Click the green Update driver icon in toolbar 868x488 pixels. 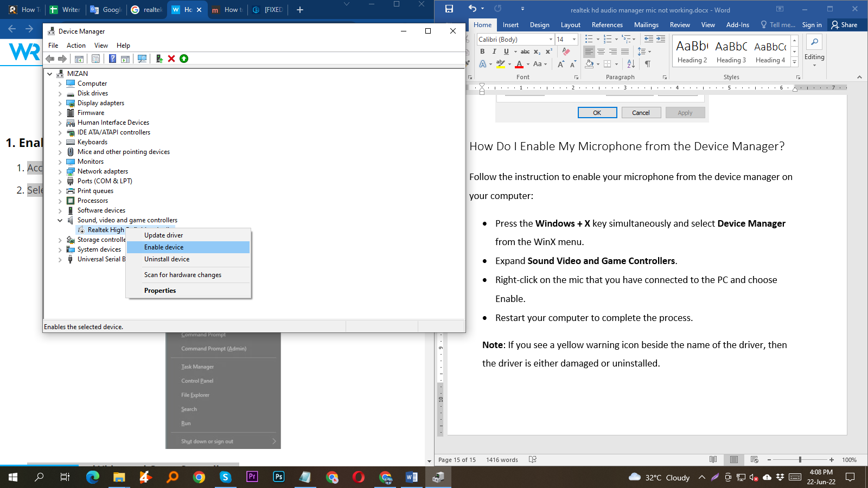pyautogui.click(x=159, y=59)
